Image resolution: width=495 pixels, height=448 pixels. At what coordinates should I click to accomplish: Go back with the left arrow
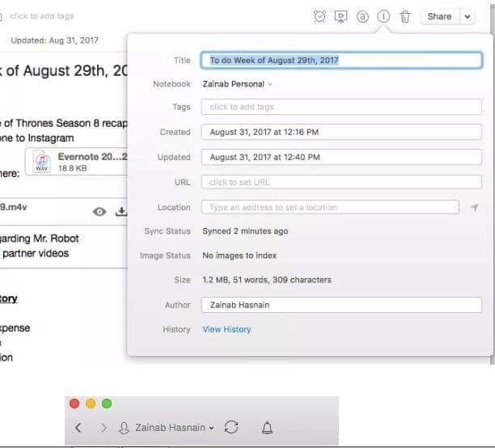click(78, 427)
